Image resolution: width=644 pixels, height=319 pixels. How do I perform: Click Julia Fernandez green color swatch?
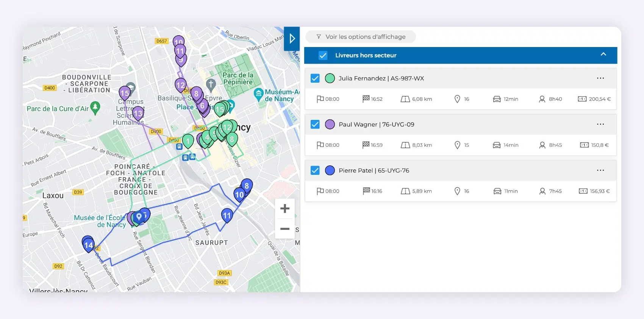330,78
